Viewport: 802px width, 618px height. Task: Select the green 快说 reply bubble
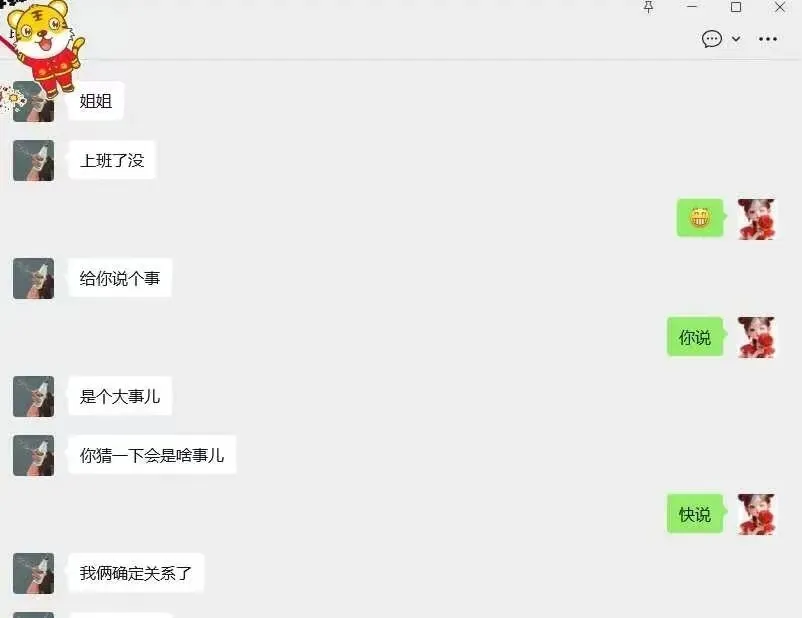point(695,514)
